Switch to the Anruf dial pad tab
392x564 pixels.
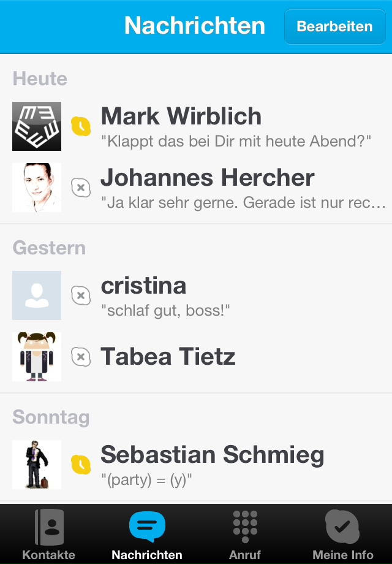(x=245, y=535)
